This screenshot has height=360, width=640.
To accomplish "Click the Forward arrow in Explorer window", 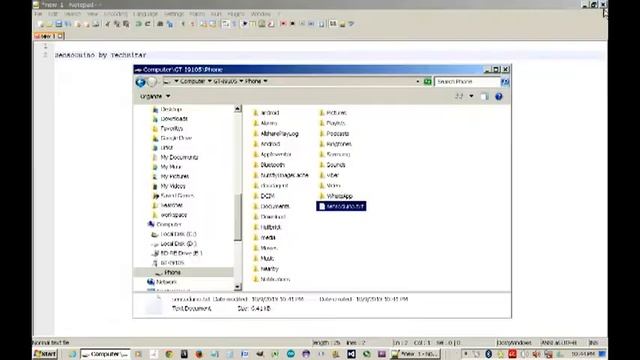I will point(152,82).
